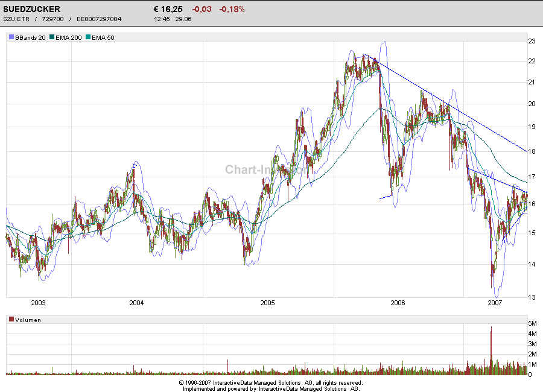Click the 13 price axis label
543x392 pixels.
(532, 297)
